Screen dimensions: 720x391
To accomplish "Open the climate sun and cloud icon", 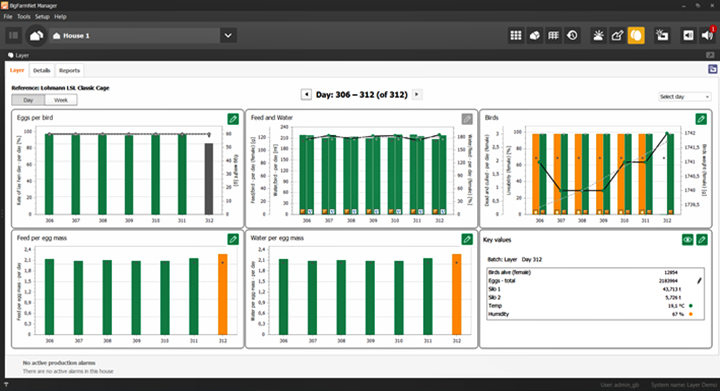I will coord(598,35).
